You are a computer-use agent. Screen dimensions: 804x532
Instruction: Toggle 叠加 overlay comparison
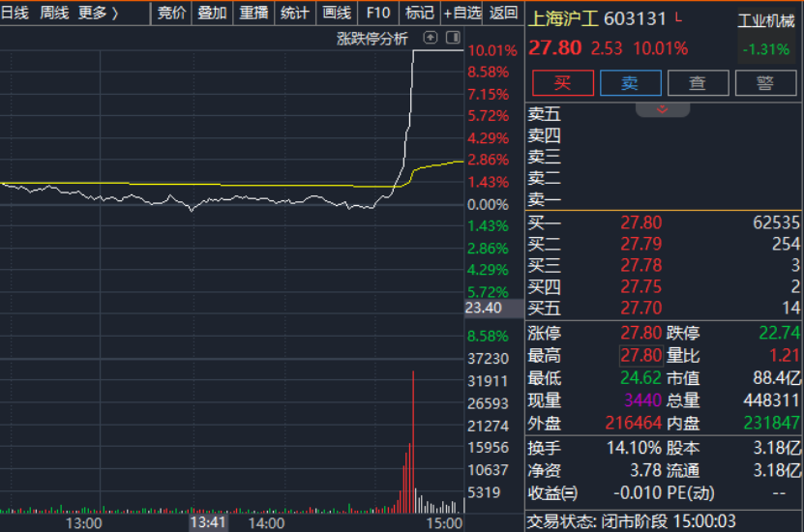point(212,13)
